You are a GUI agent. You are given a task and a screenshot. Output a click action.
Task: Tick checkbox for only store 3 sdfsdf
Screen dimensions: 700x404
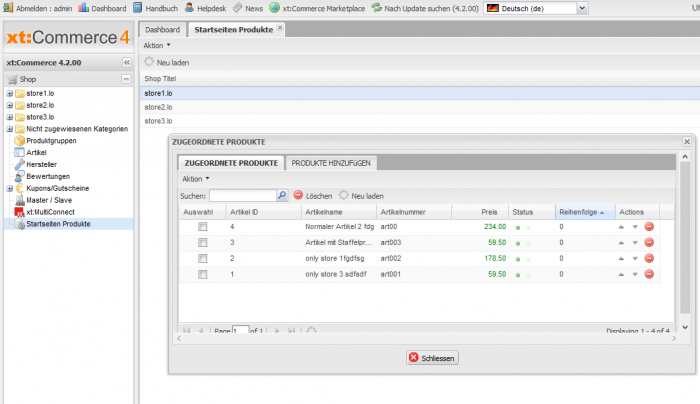[x=203, y=274]
